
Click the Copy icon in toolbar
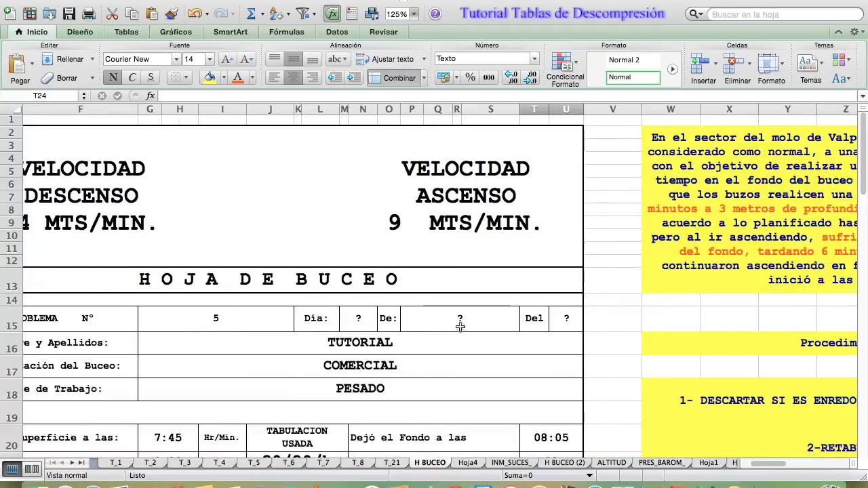click(132, 14)
